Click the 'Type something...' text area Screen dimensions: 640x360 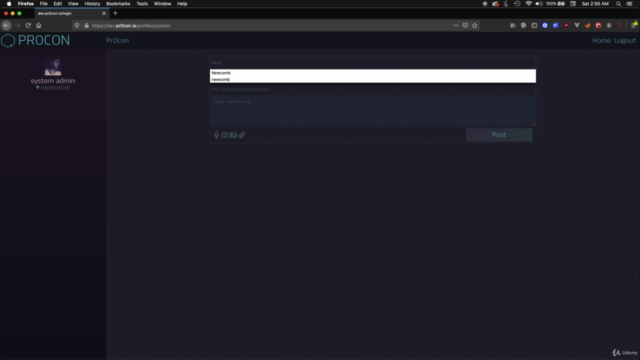[x=373, y=111]
